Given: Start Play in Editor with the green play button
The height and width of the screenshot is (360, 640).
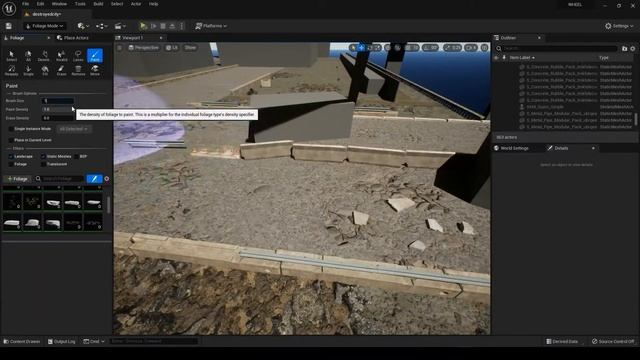Looking at the screenshot, I should (x=143, y=26).
